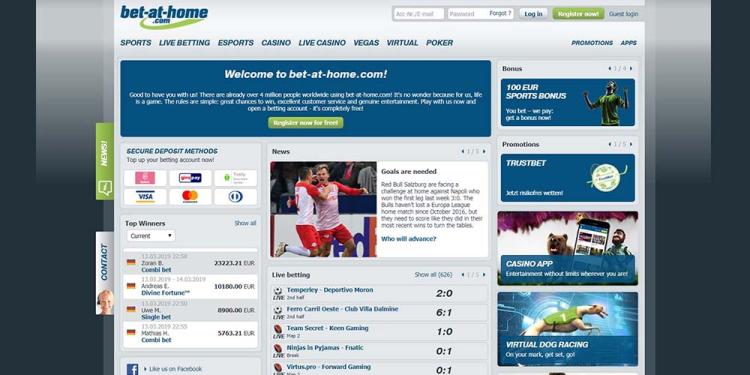Go to next Live betting page arrow
This screenshot has width=750, height=375.
click(x=484, y=275)
